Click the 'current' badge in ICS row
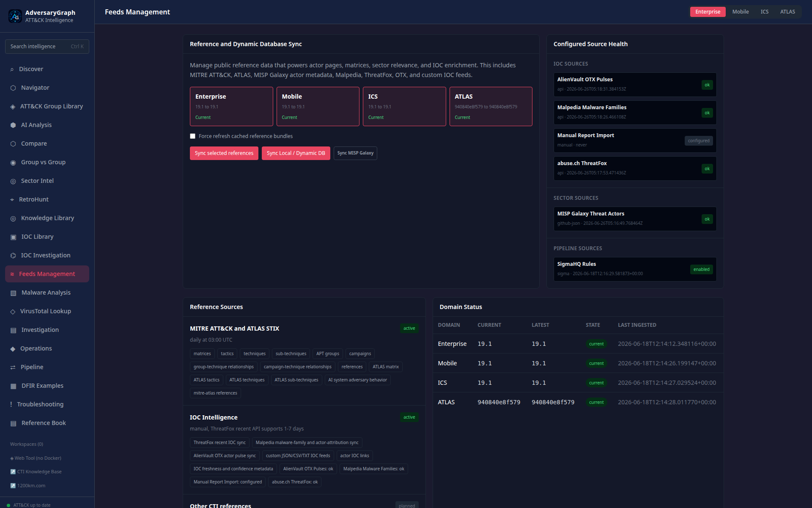The image size is (812, 508). 596,383
